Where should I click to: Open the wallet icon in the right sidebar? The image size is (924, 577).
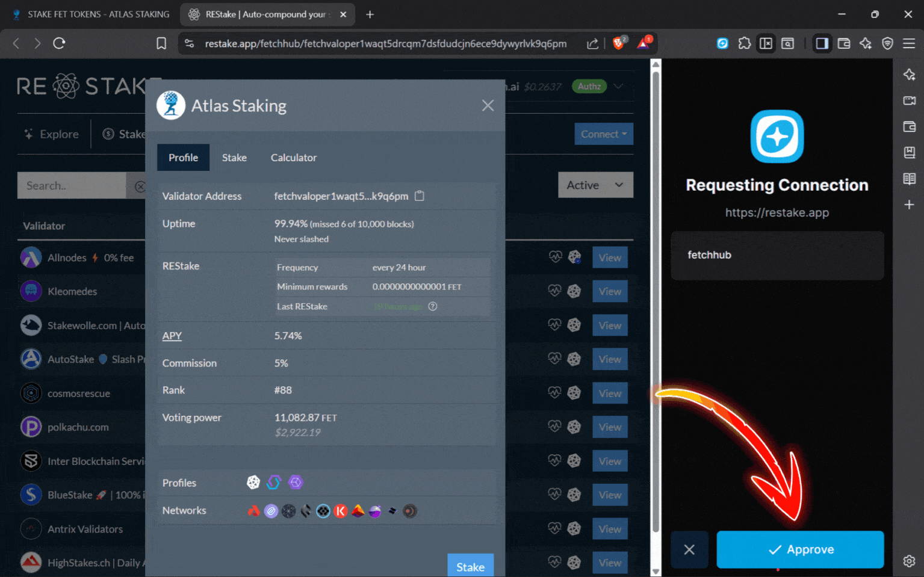[x=910, y=126]
